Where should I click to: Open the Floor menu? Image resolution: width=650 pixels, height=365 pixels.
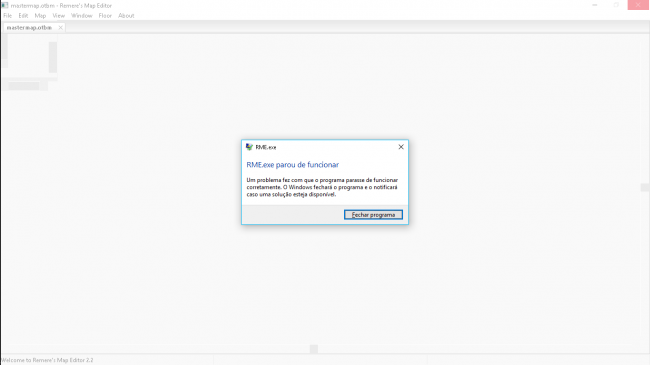pyautogui.click(x=105, y=16)
